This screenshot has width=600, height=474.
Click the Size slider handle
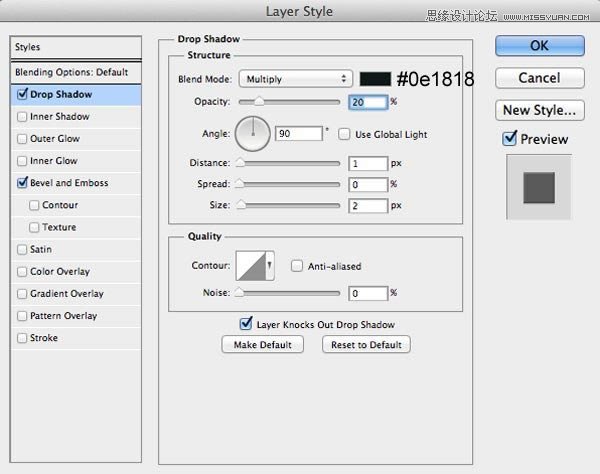[x=241, y=205]
